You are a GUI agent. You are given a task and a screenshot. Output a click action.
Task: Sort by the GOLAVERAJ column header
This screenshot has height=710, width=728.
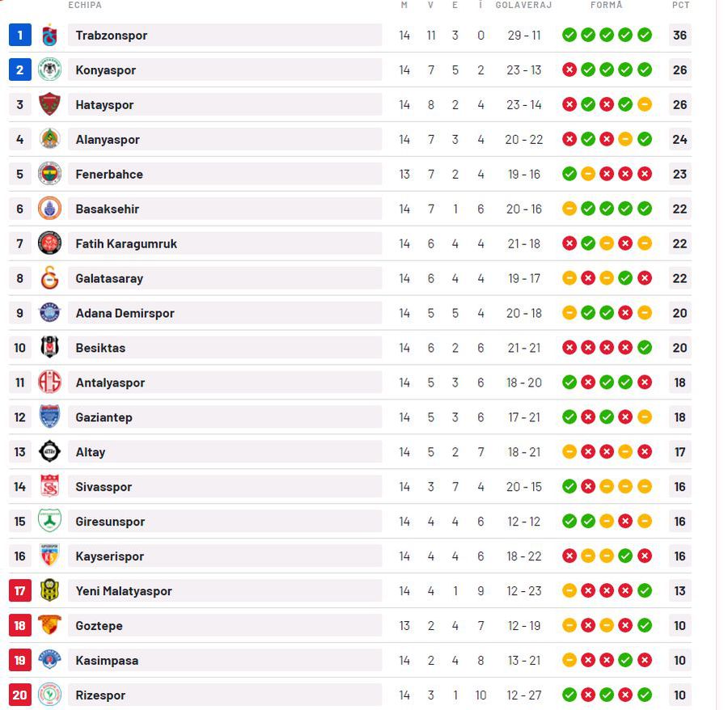click(x=523, y=5)
